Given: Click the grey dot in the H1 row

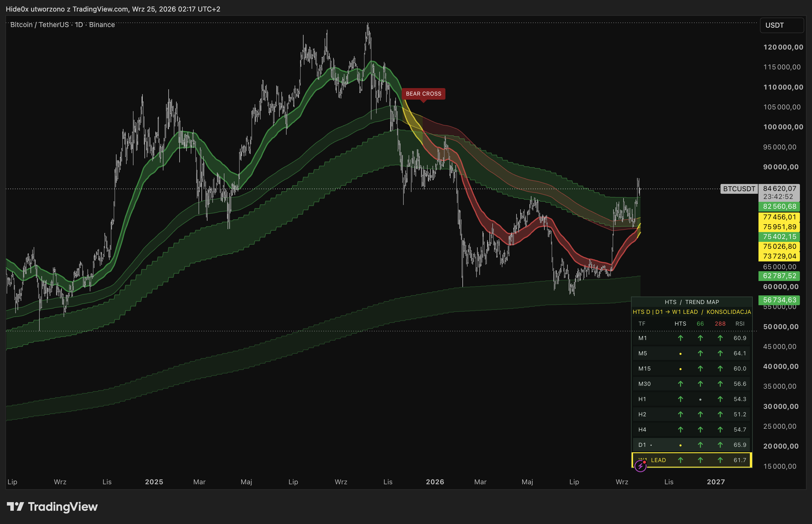Looking at the screenshot, I should (700, 399).
